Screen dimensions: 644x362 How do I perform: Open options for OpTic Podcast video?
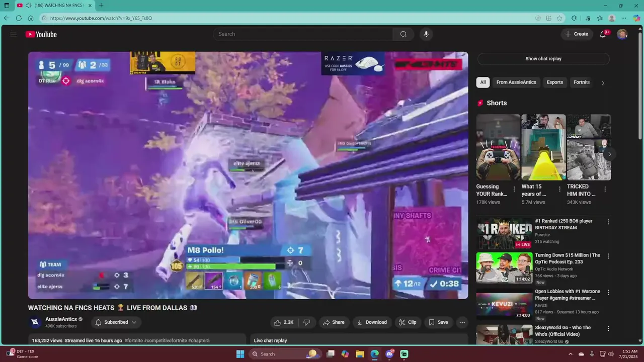[x=608, y=256]
